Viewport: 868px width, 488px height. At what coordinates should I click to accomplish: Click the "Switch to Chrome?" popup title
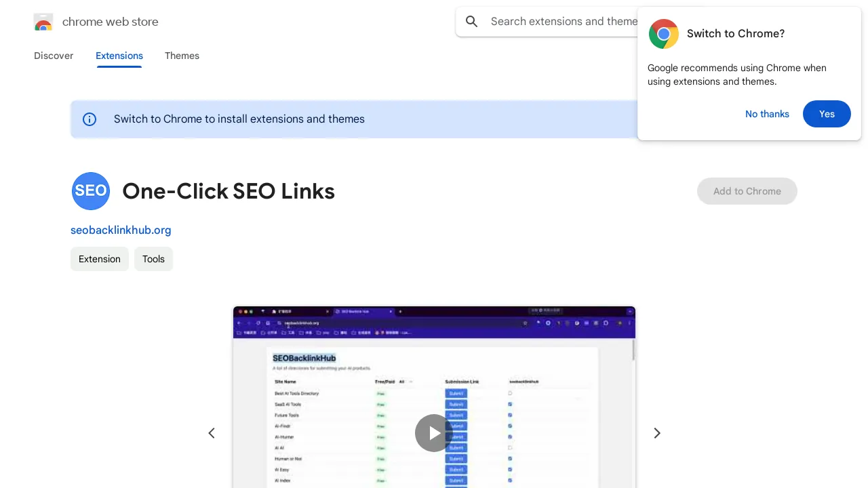pyautogui.click(x=736, y=34)
